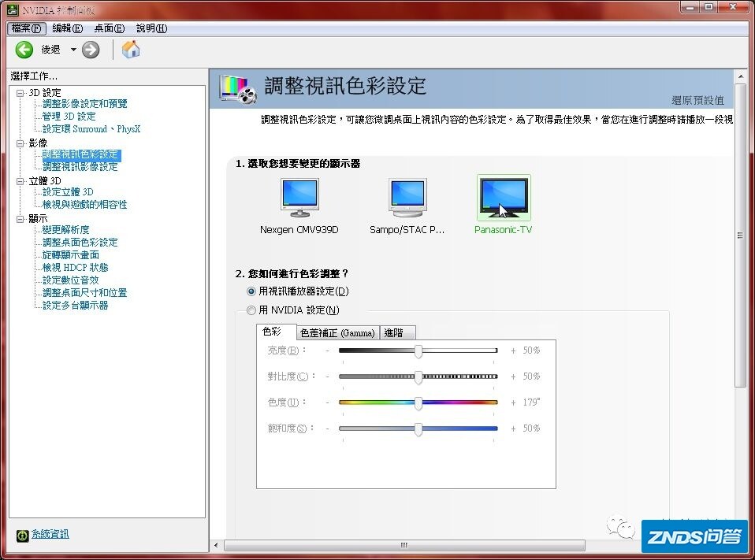Open 變更解析度 tree item
Screen dimensions: 755x560
click(x=66, y=230)
